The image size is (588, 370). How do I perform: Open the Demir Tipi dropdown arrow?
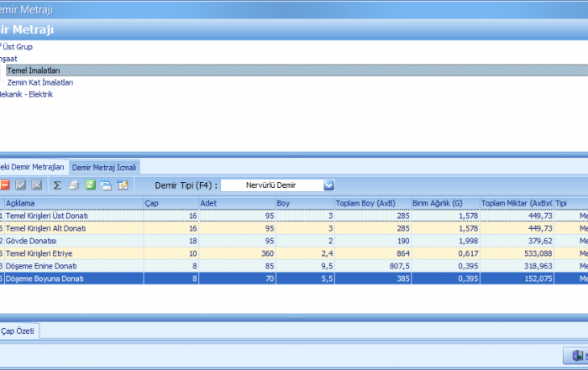[x=328, y=185]
